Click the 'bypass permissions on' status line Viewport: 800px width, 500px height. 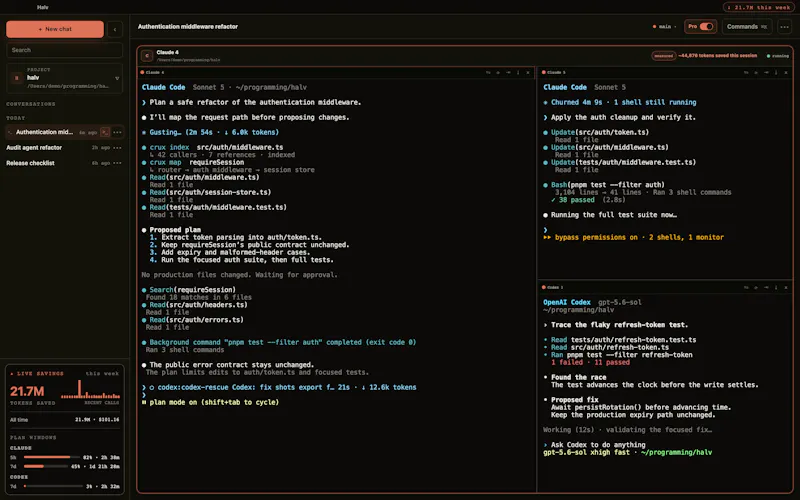(634, 237)
